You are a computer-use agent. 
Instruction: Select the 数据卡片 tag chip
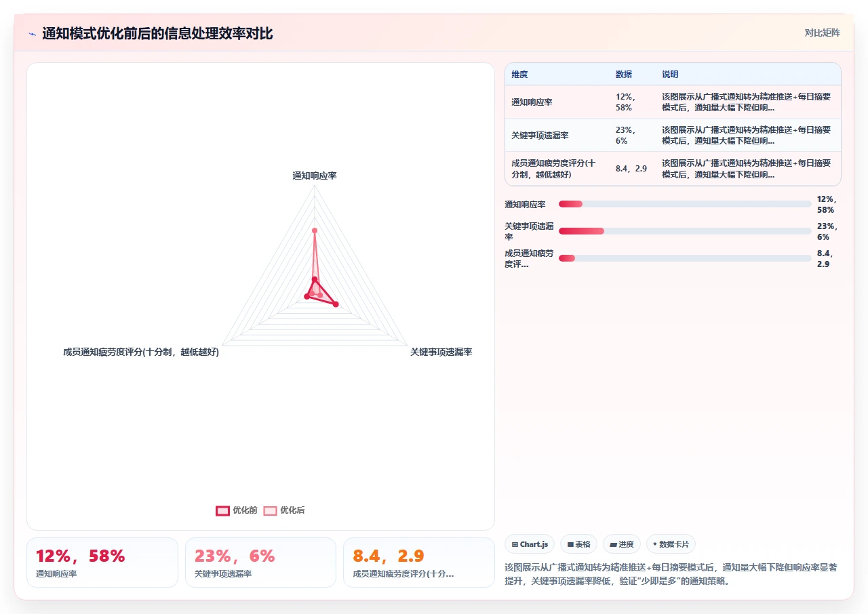click(671, 544)
